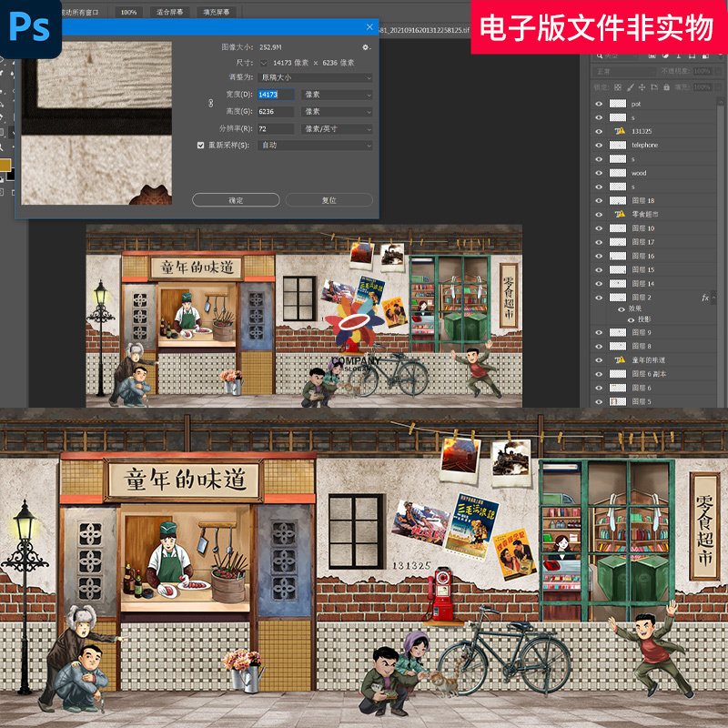Click the 宽度 width field showing 14173
The height and width of the screenshot is (728, 728).
tap(276, 95)
